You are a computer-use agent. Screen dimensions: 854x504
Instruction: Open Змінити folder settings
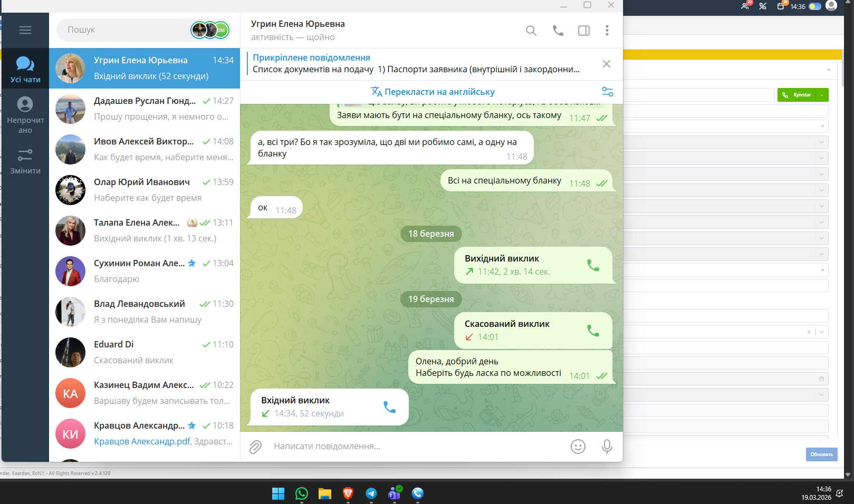(25, 161)
